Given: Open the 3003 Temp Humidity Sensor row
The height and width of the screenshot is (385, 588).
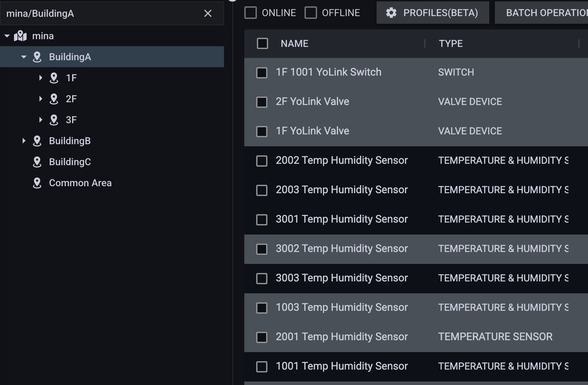Looking at the screenshot, I should click(x=416, y=278).
